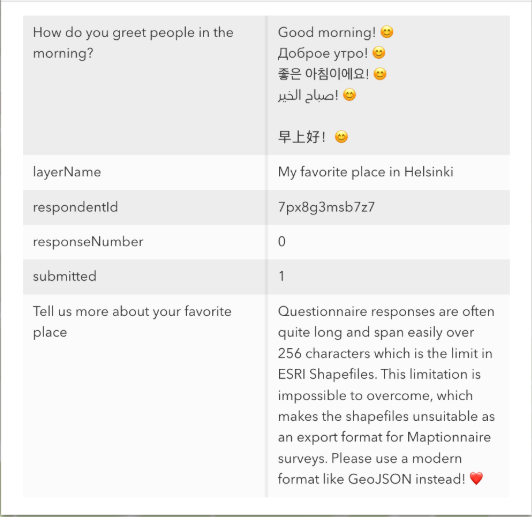Click the red heart emoji after GeoJSON instead!
The height and width of the screenshot is (517, 532).
(476, 479)
